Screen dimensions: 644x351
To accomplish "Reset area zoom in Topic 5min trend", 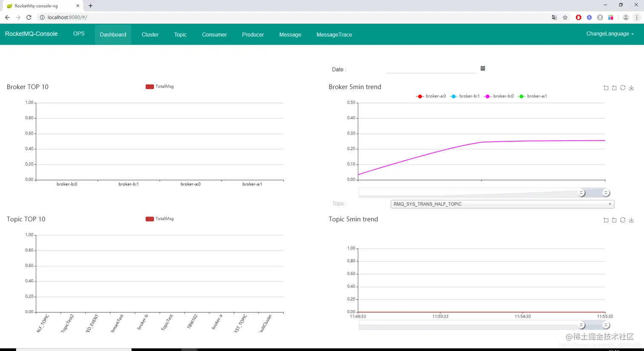I will point(614,220).
